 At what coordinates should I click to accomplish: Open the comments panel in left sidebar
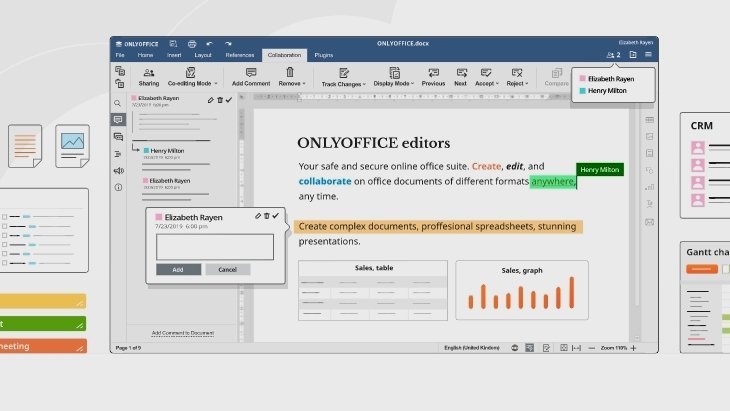click(x=118, y=120)
